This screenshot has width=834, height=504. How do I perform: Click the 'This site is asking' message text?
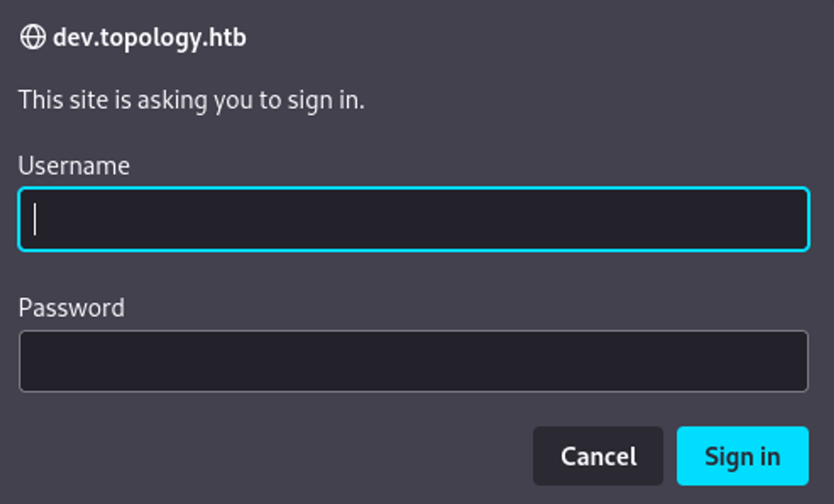click(191, 100)
